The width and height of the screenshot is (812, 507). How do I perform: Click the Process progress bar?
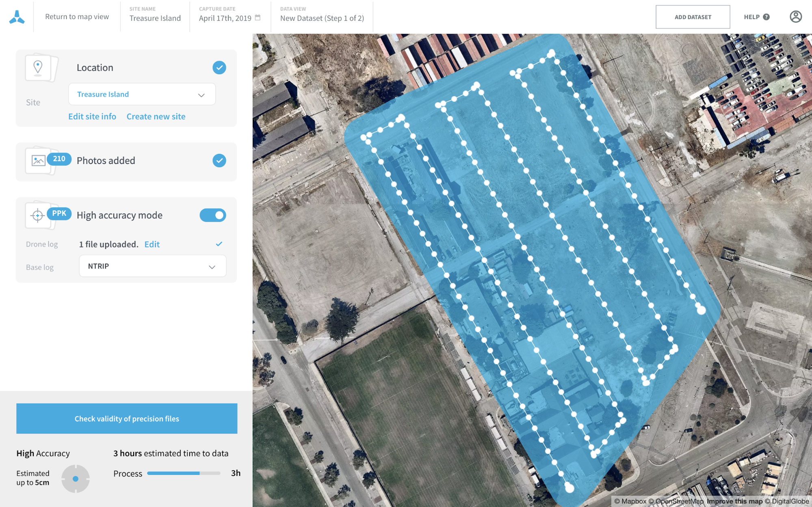point(184,473)
